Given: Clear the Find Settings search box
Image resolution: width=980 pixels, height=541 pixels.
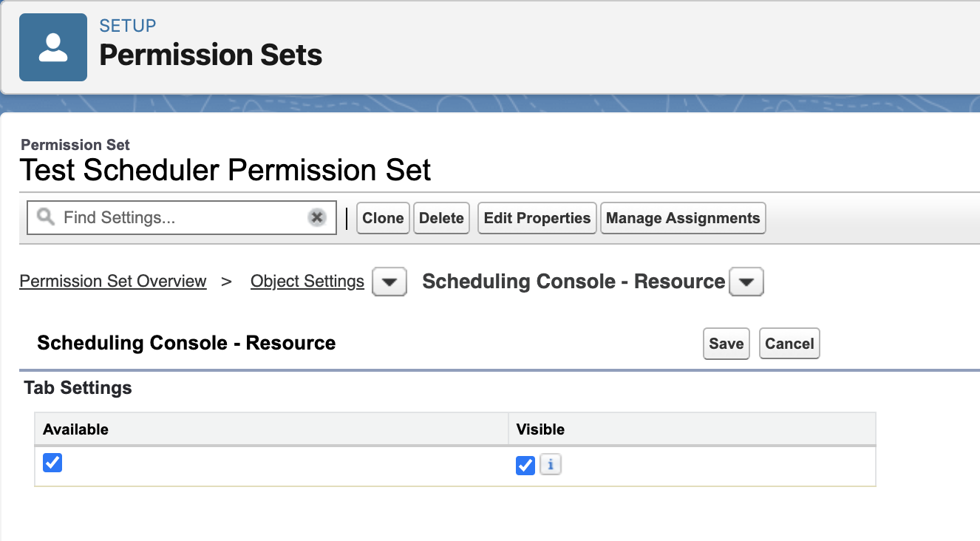Looking at the screenshot, I should point(317,218).
